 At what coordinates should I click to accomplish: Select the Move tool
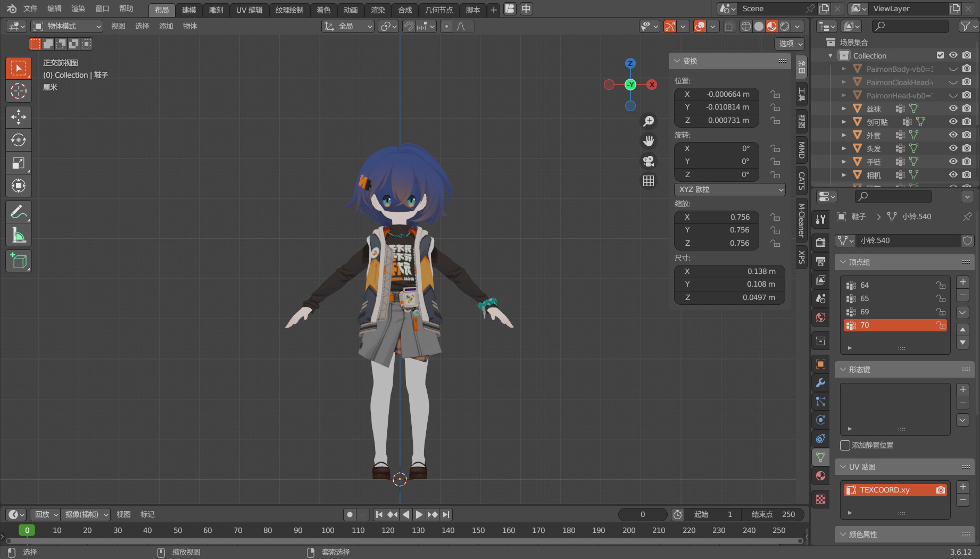click(19, 116)
